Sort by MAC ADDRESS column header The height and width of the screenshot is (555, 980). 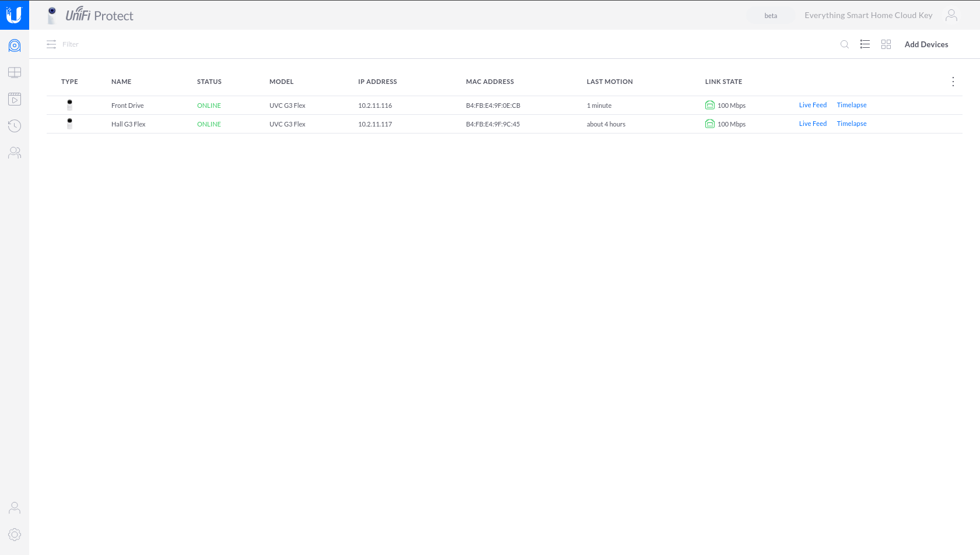(x=490, y=82)
